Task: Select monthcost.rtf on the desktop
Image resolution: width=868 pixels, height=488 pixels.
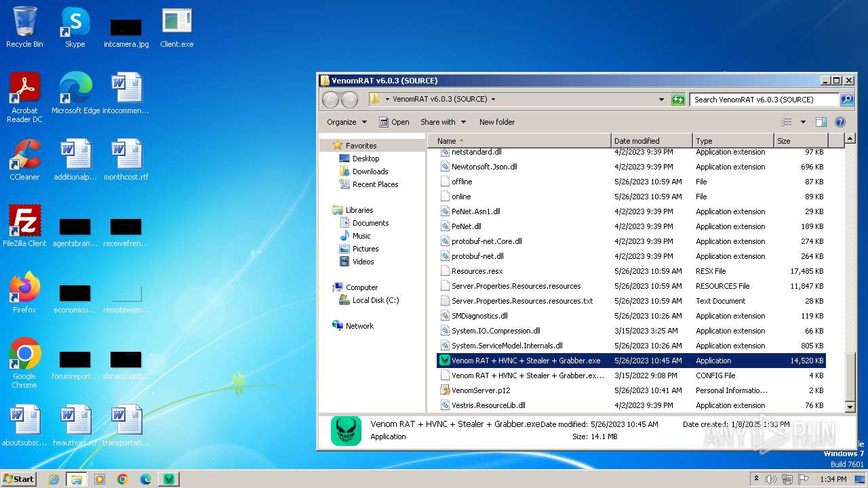Action: tap(126, 159)
